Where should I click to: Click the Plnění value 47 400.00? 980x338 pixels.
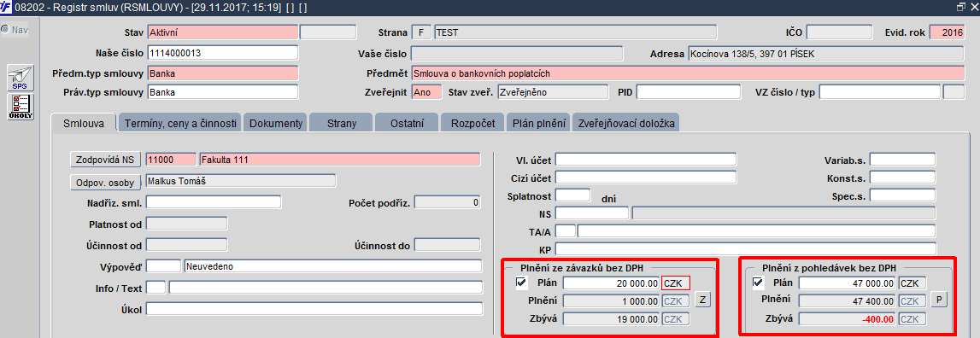847,300
